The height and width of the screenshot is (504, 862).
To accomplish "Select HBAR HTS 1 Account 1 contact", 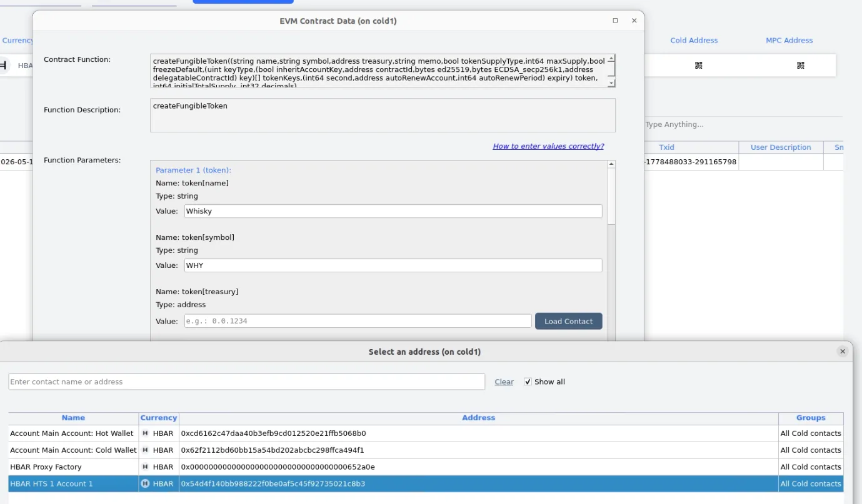I will pyautogui.click(x=426, y=484).
